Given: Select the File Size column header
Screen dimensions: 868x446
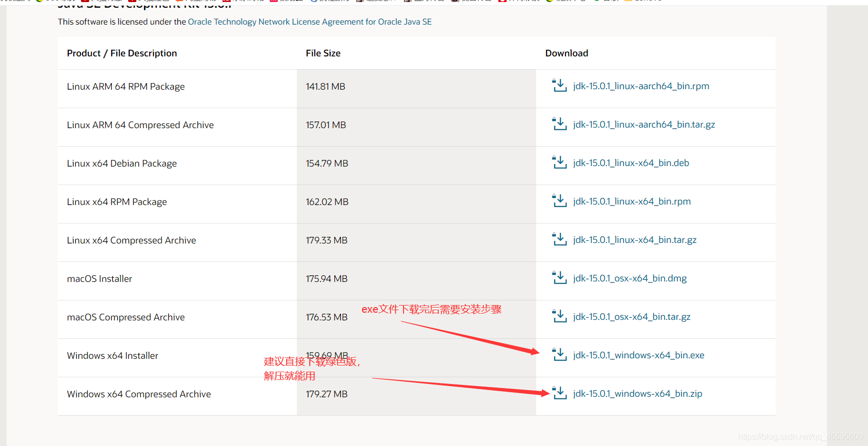Looking at the screenshot, I should pyautogui.click(x=323, y=53).
